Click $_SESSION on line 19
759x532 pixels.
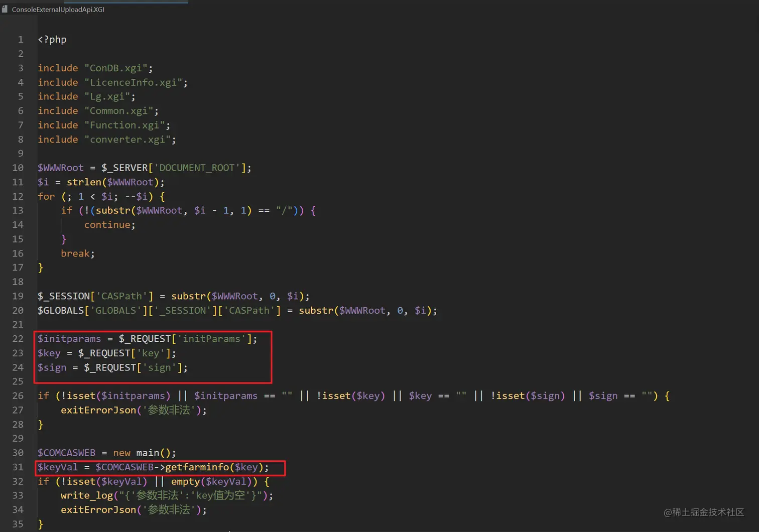(64, 296)
